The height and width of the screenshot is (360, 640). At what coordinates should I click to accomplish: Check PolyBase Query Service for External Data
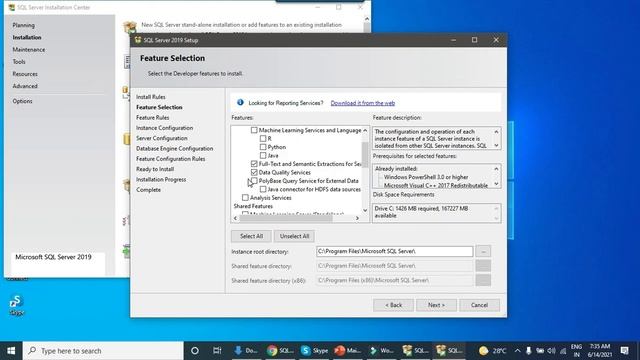254,180
